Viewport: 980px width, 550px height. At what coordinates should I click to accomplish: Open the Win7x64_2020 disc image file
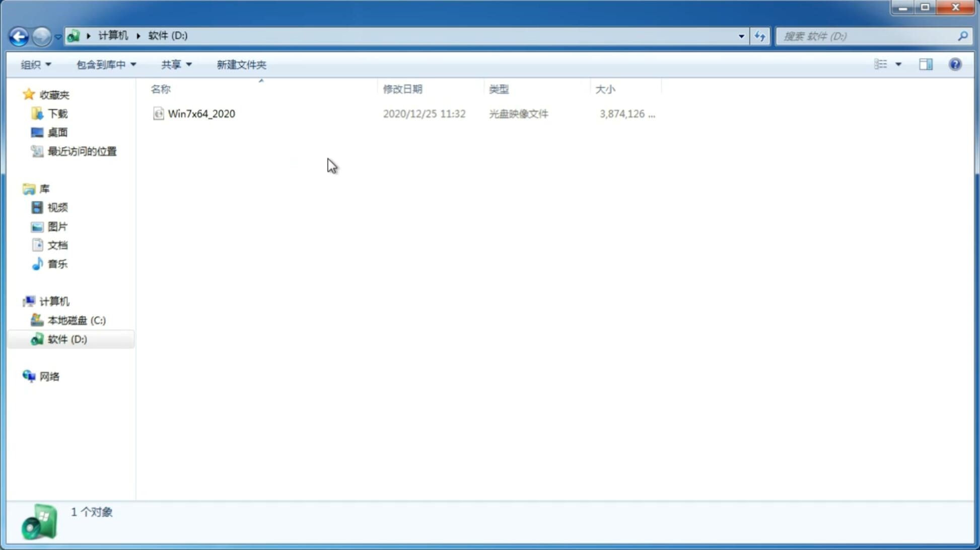pos(201,113)
